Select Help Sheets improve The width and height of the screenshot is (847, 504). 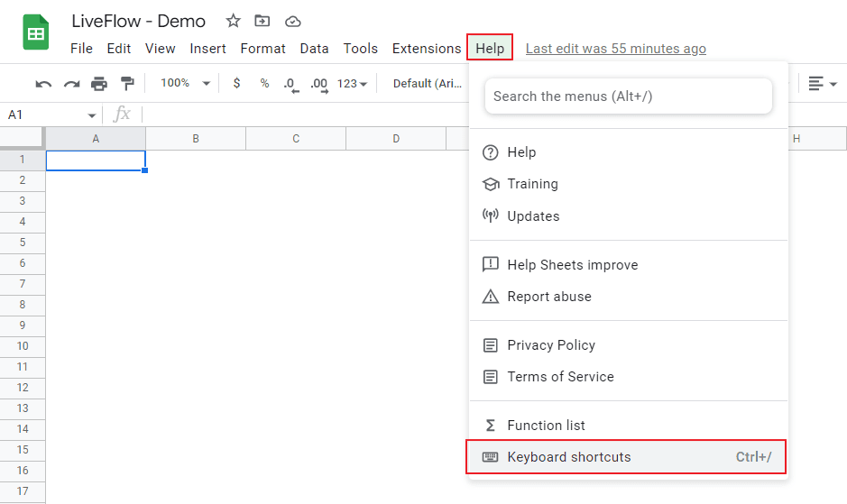tap(628, 265)
